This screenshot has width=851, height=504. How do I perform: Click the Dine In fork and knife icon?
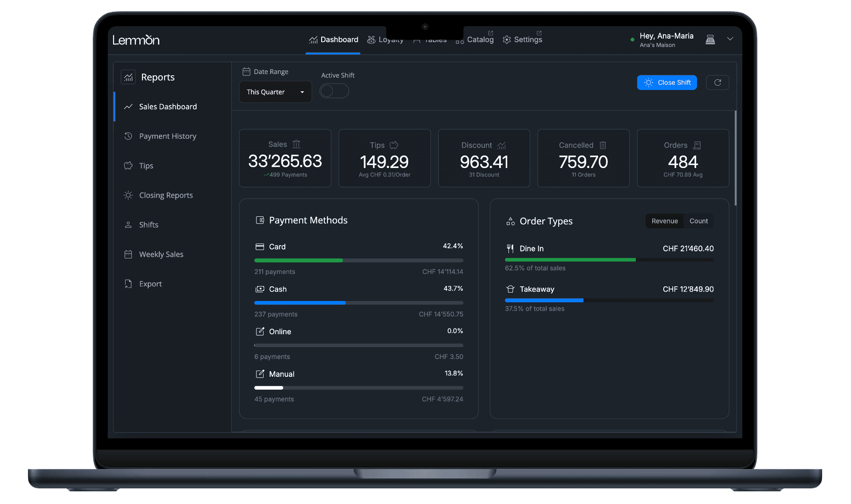point(510,249)
